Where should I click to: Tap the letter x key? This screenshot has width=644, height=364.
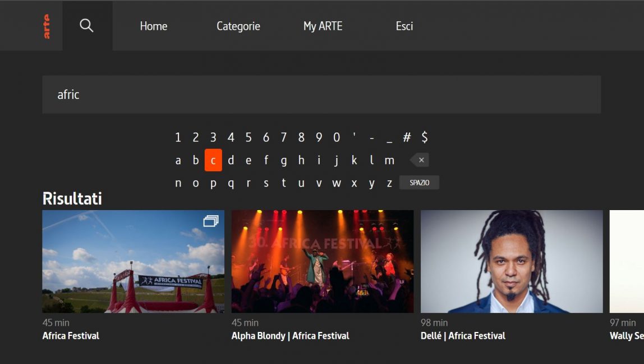354,183
